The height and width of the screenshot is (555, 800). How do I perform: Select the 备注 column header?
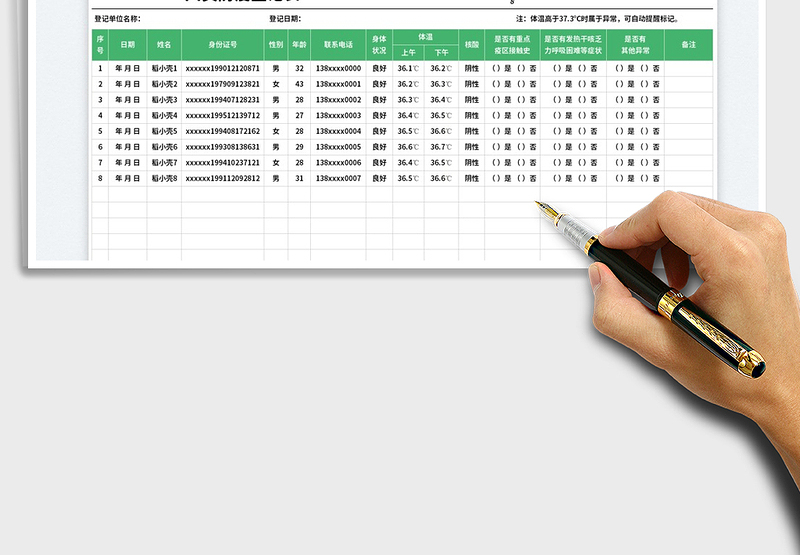pyautogui.click(x=688, y=45)
